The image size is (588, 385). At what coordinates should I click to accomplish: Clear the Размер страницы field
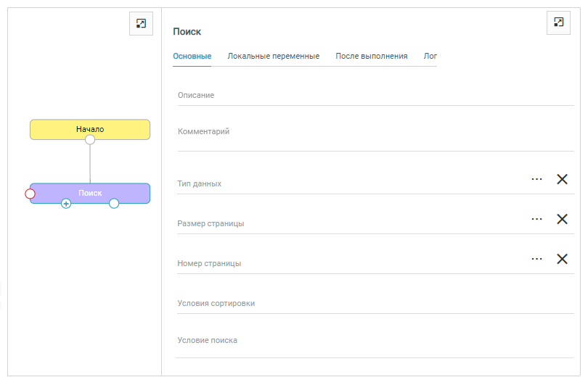coord(562,219)
